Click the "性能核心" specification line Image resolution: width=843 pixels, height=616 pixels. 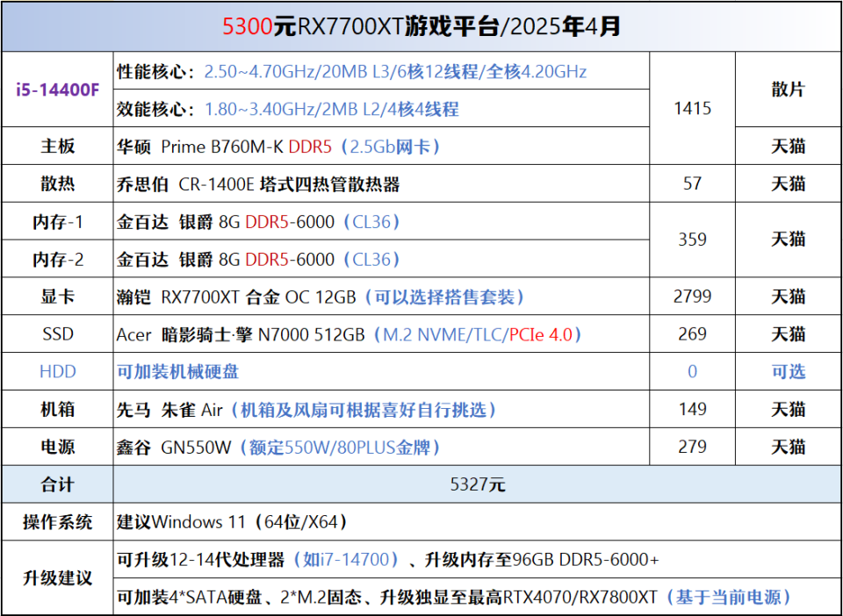(x=351, y=71)
